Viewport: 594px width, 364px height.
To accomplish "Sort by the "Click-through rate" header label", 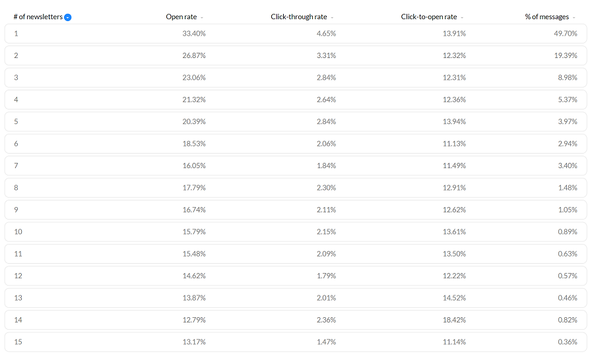I will point(298,16).
